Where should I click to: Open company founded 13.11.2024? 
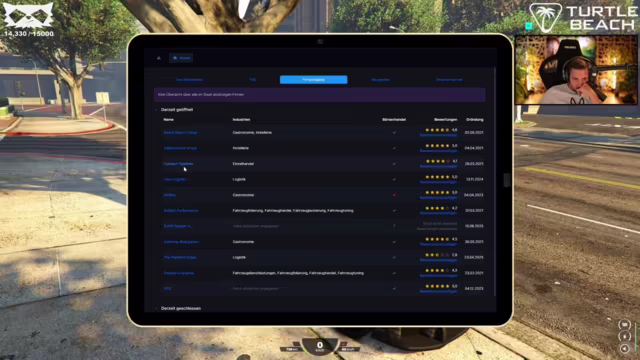click(x=175, y=179)
